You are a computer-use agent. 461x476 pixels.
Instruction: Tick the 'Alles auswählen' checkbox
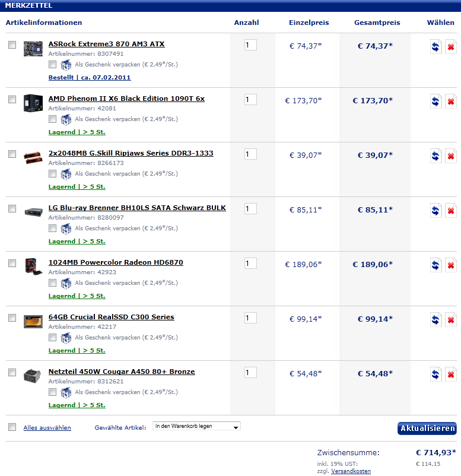[12, 427]
